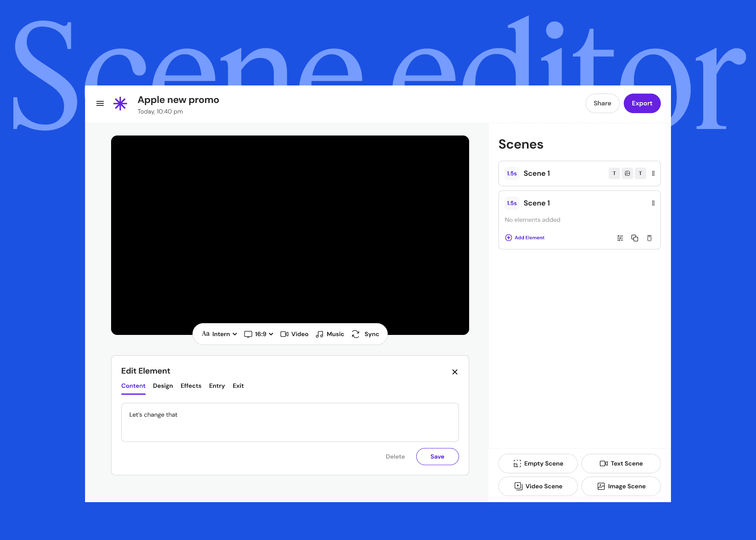Add a Text Scene
The width and height of the screenshot is (756, 540).
621,463
